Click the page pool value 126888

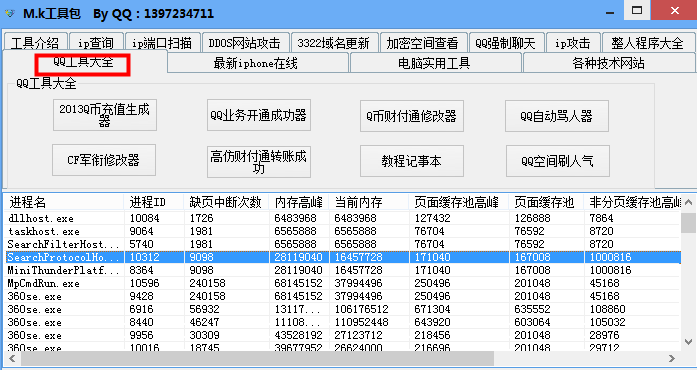coord(533,218)
